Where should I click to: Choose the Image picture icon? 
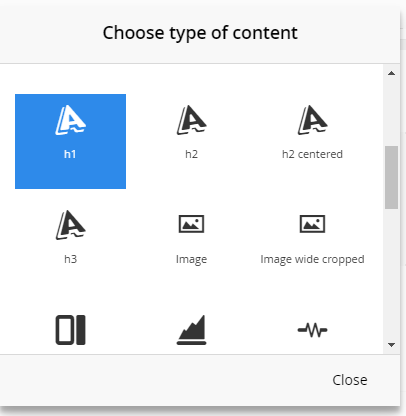tap(191, 224)
